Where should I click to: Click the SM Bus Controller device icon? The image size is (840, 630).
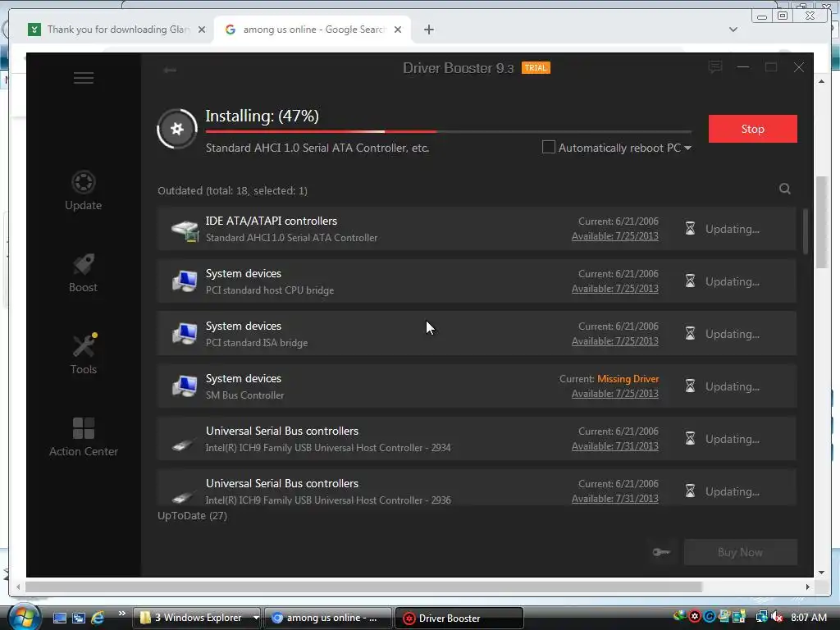pos(185,386)
